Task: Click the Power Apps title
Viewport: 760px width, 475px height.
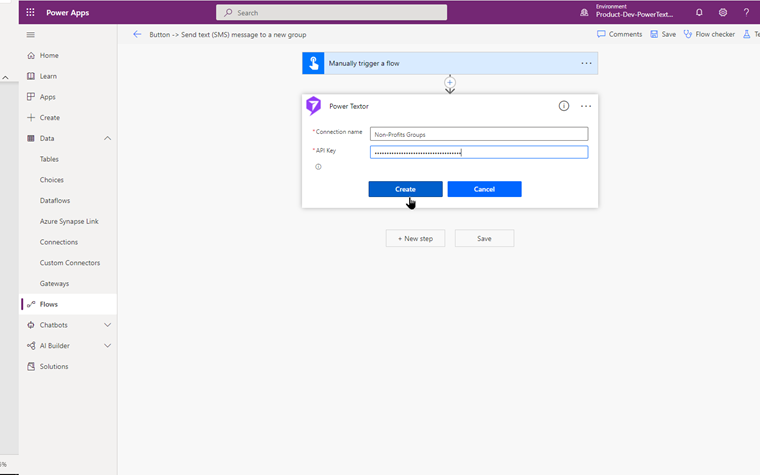Action: tap(67, 13)
